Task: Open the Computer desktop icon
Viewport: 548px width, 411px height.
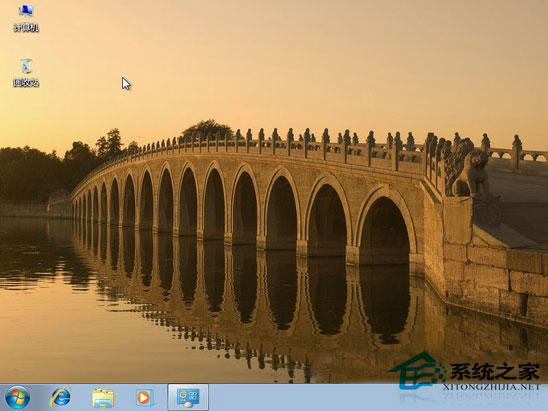Action: (x=26, y=18)
